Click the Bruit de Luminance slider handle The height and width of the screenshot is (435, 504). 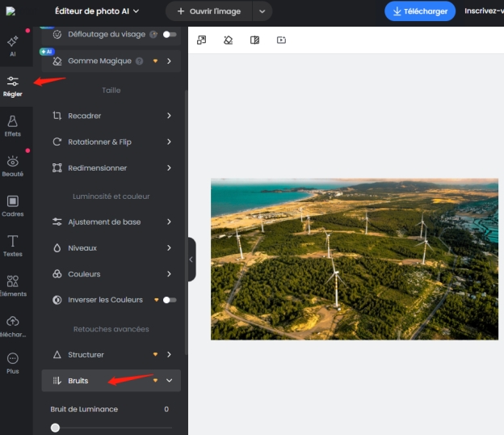(55, 428)
